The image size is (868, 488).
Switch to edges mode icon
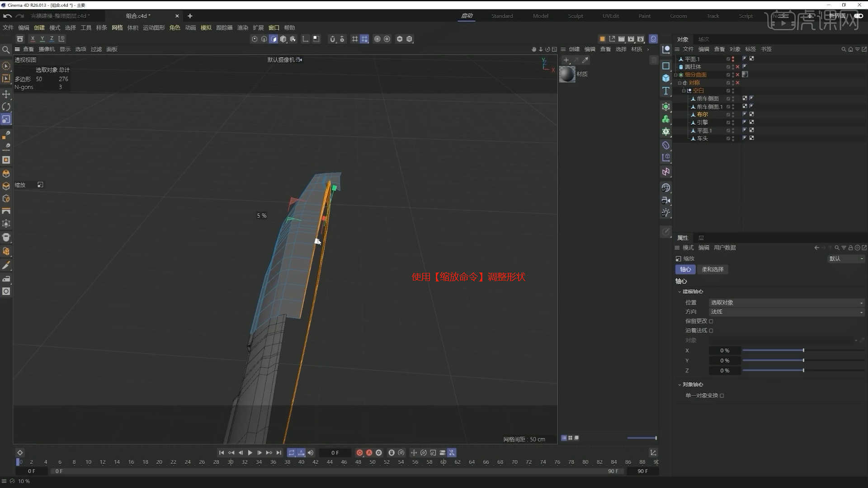(264, 39)
